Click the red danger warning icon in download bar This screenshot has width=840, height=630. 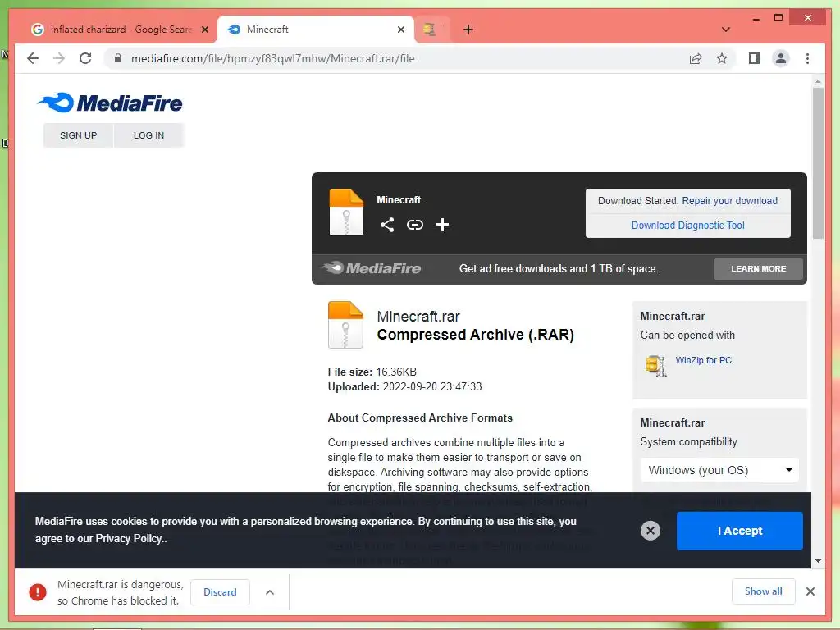[38, 592]
